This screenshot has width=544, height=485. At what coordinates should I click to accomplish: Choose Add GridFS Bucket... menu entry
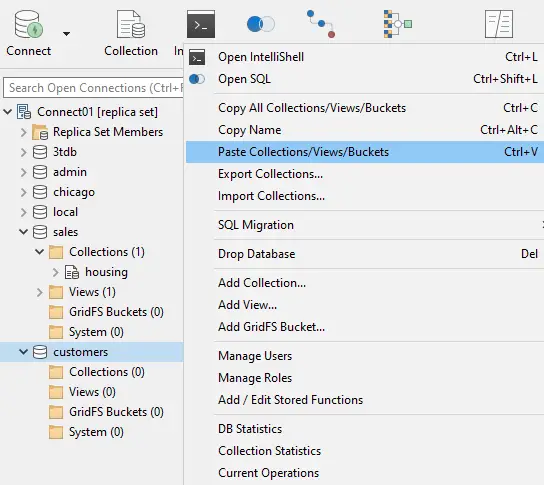[365, 327]
